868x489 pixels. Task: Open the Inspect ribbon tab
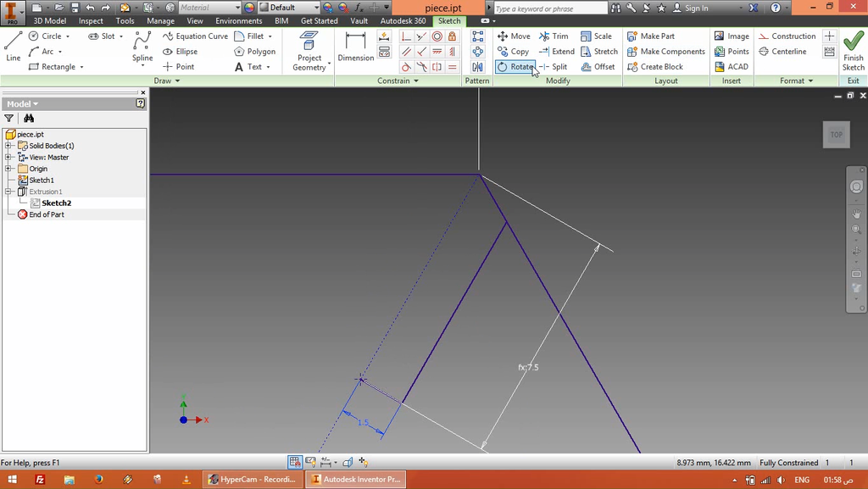(x=91, y=20)
